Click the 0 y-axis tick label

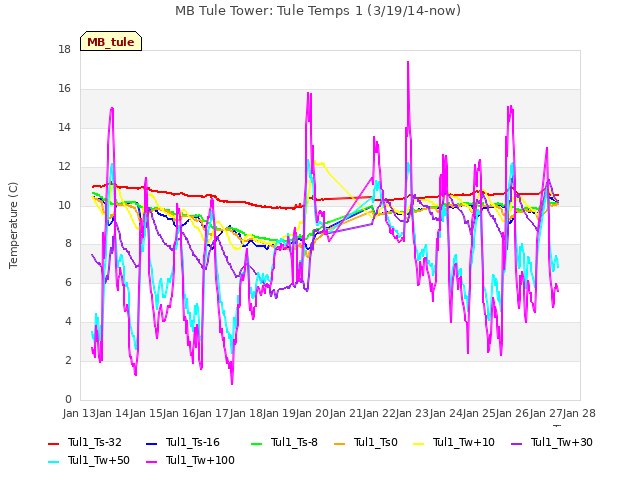click(x=68, y=399)
